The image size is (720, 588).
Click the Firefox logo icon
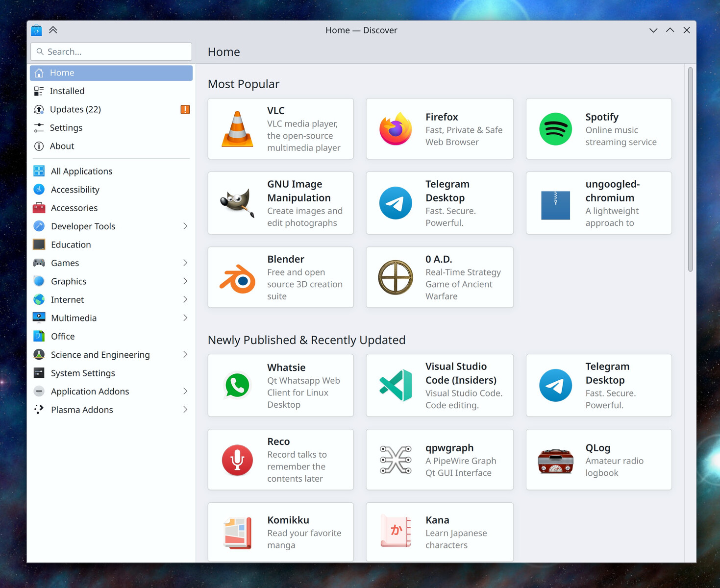(396, 129)
